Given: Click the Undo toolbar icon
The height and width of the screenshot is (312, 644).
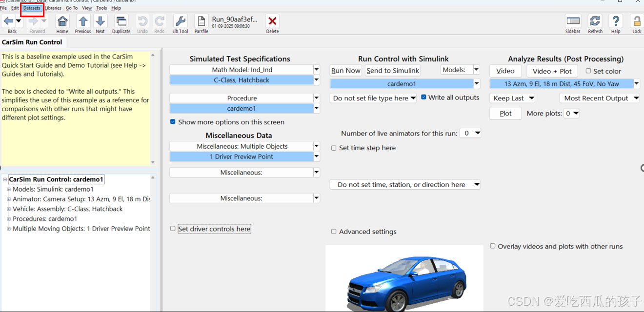Looking at the screenshot, I should [x=142, y=21].
